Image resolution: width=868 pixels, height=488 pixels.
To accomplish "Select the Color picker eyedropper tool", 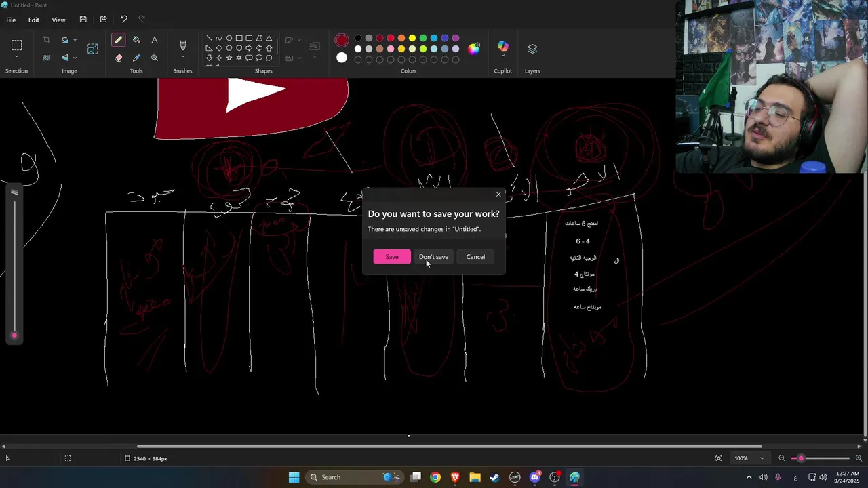I will pyautogui.click(x=136, y=58).
